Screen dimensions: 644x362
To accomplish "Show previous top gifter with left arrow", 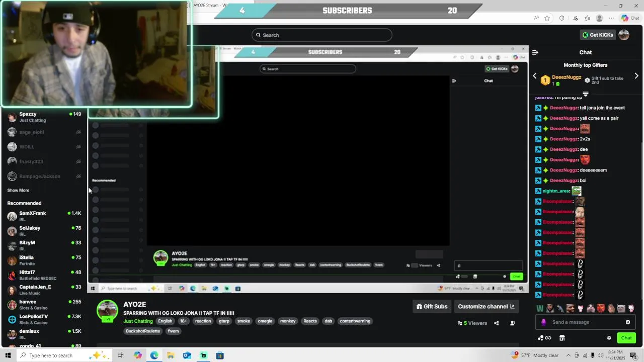I will pos(535,76).
